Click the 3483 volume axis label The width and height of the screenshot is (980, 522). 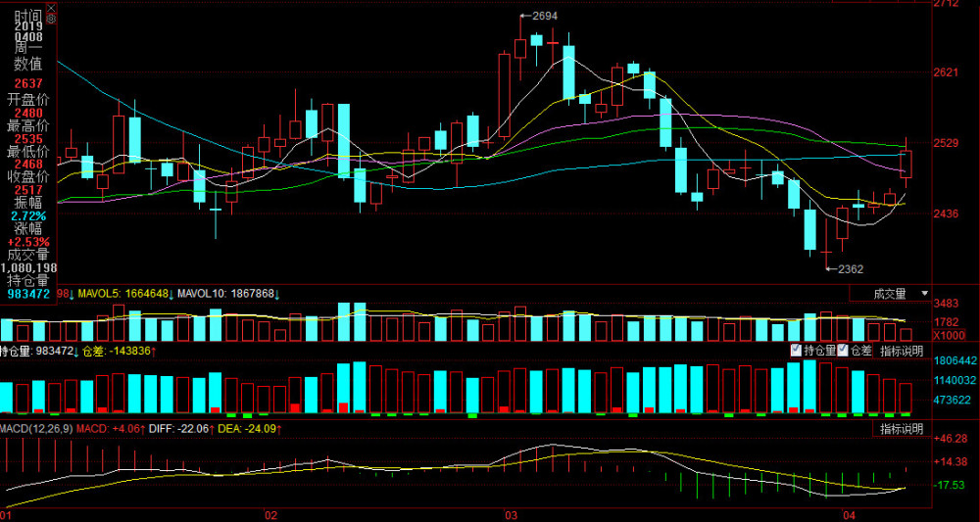(x=948, y=304)
